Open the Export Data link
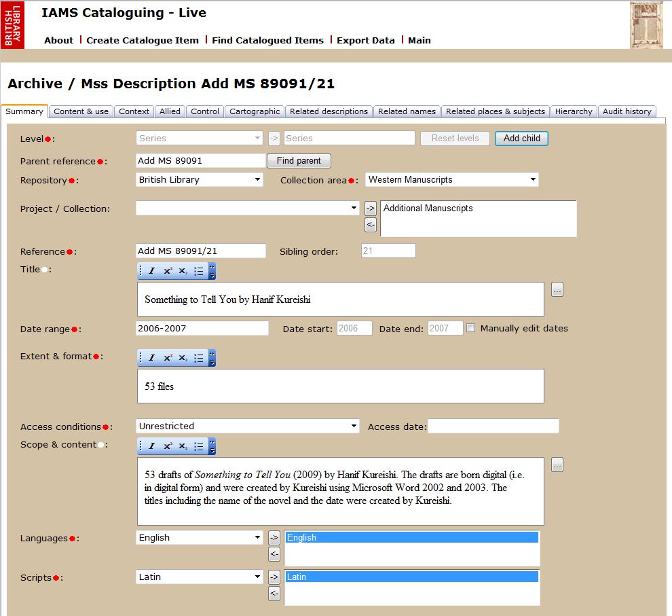The width and height of the screenshot is (672, 616). tap(366, 40)
